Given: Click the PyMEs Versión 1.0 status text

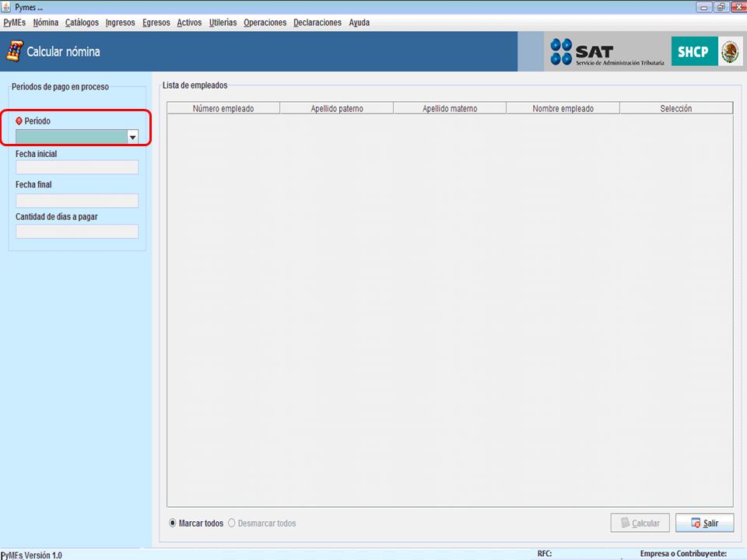Looking at the screenshot, I should pyautogui.click(x=31, y=555).
